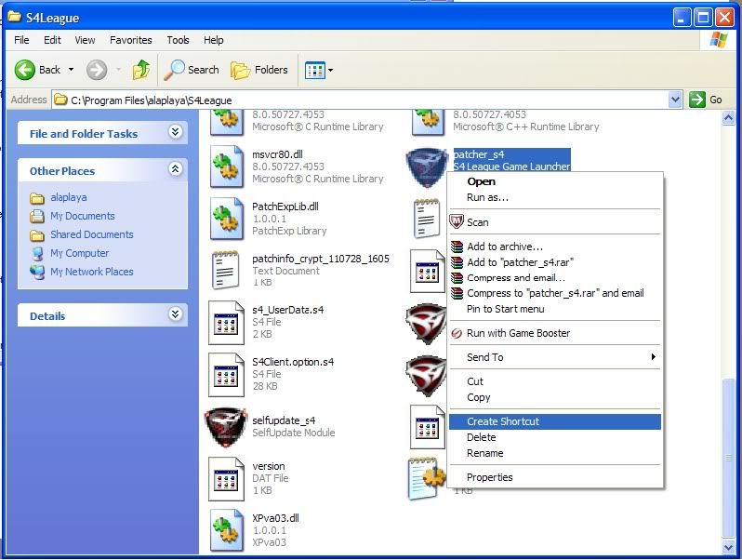This screenshot has width=742, height=560.
Task: Click the Views grid icon
Action: pyautogui.click(x=314, y=71)
